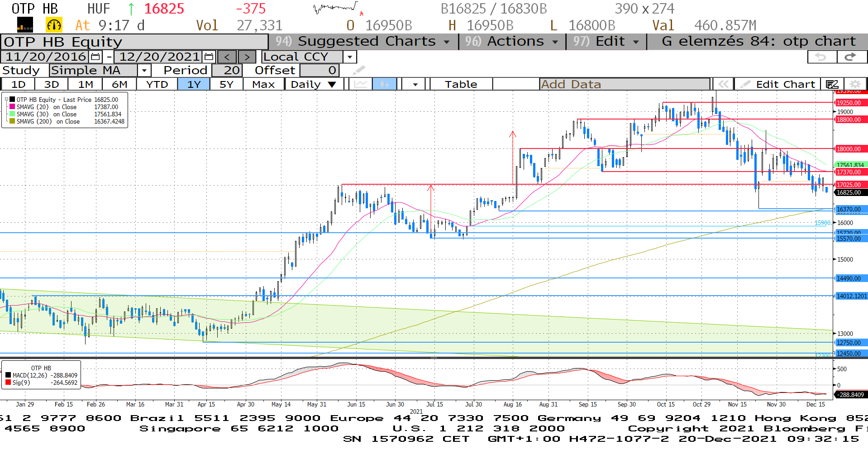Viewport: 868px width, 464px height.
Task: Click the start date field 11/20/2016
Action: pyautogui.click(x=45, y=57)
